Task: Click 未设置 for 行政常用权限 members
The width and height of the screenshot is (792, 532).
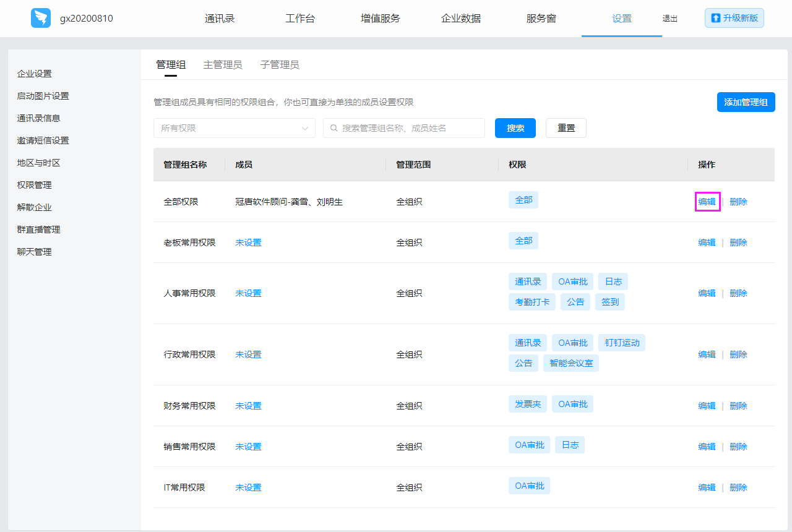Action: click(249, 354)
